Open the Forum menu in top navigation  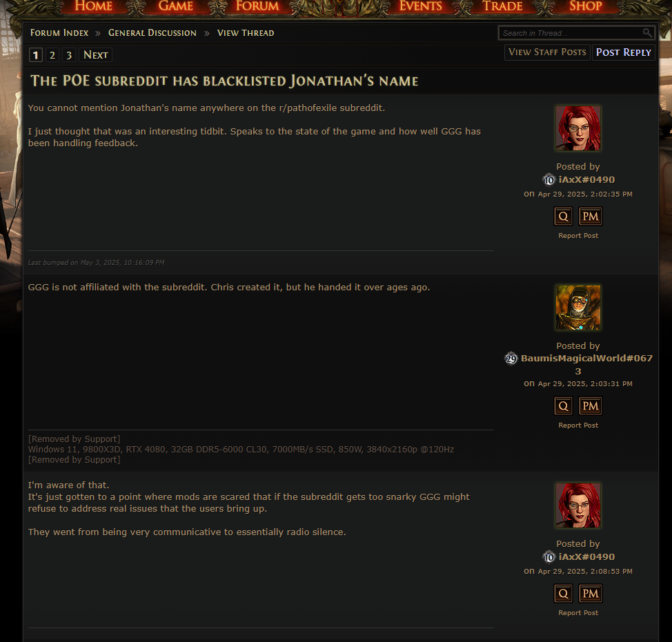(257, 6)
